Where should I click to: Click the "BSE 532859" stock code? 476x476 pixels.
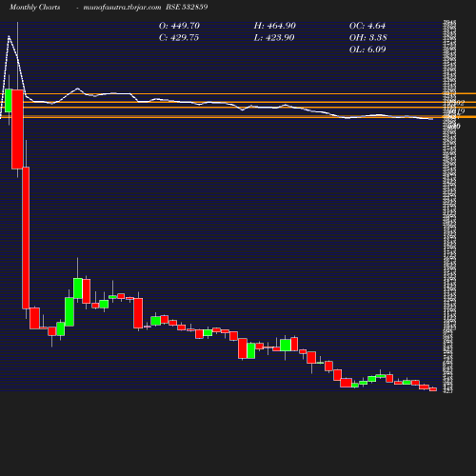pos(187,8)
